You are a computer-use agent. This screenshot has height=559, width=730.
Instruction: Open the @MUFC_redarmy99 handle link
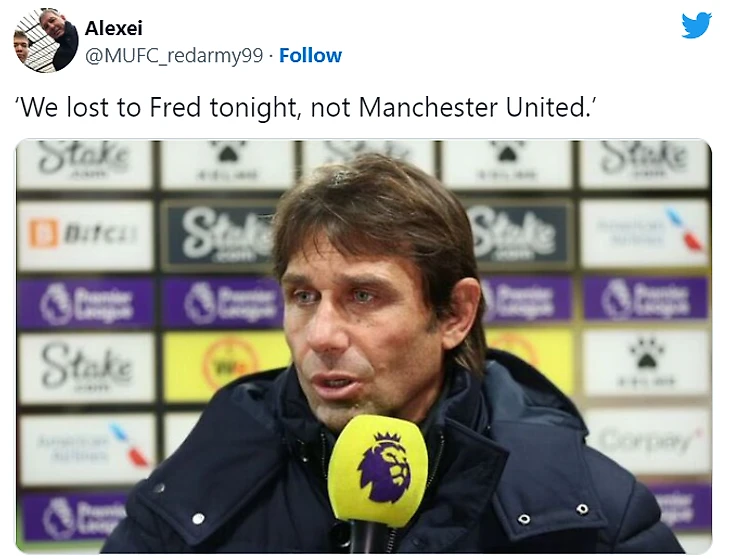175,55
